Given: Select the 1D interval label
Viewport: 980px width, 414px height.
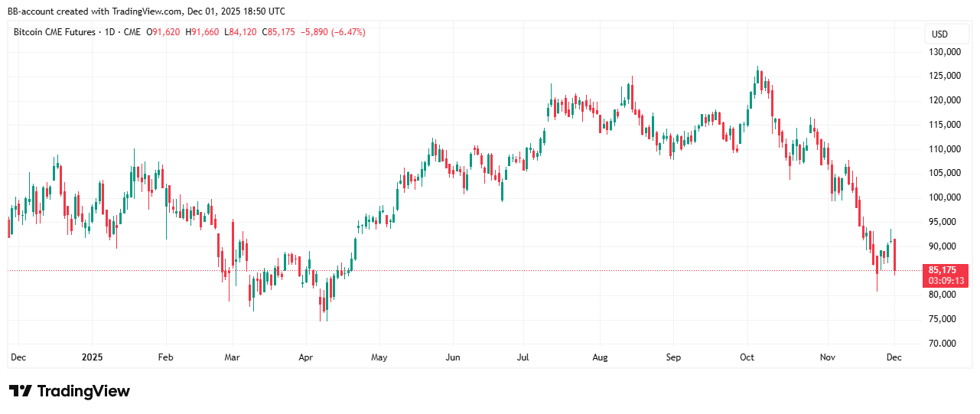Looking at the screenshot, I should click(111, 32).
